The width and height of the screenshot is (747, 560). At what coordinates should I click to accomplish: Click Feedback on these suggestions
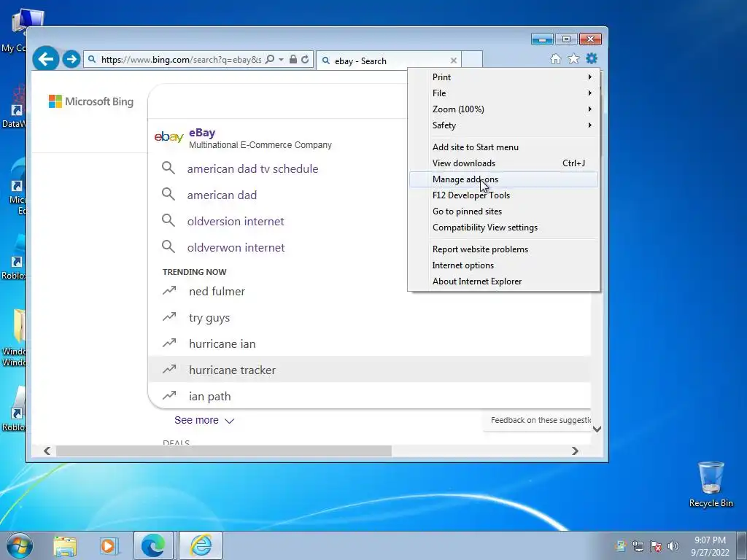(x=541, y=420)
